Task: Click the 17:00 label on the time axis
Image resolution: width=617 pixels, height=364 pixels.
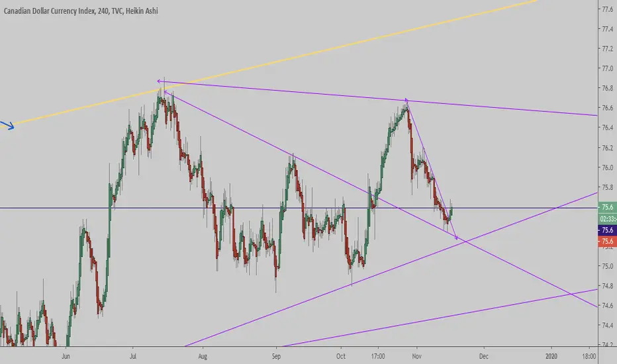Action: pos(378,356)
